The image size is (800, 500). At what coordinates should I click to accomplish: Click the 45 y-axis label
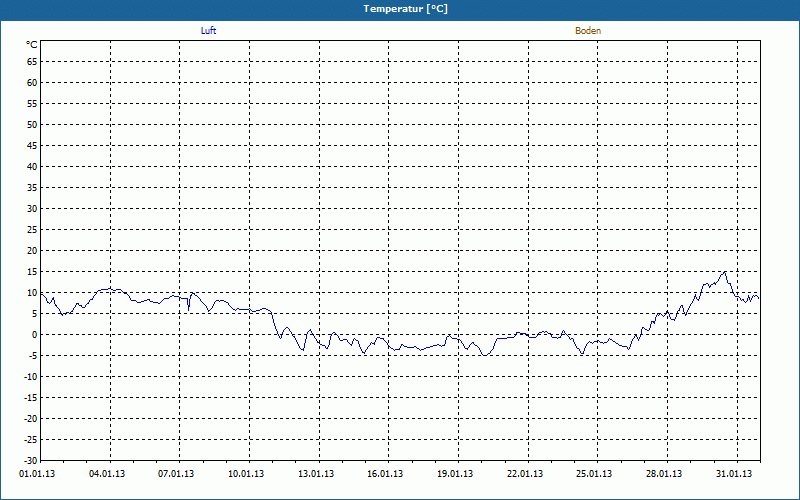(32, 145)
